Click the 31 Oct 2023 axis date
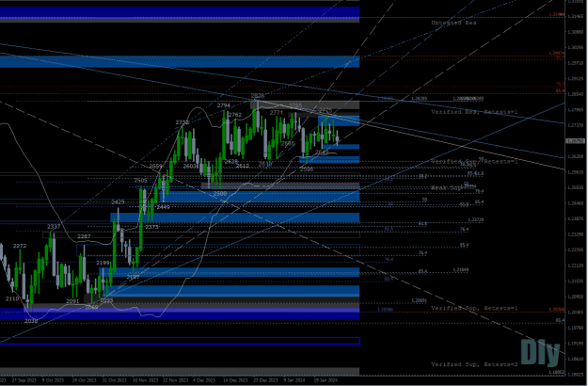 (x=115, y=380)
